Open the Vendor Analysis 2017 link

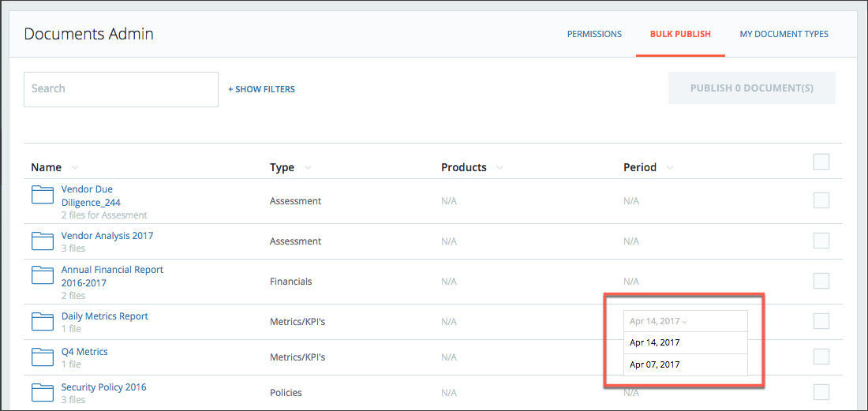point(107,236)
